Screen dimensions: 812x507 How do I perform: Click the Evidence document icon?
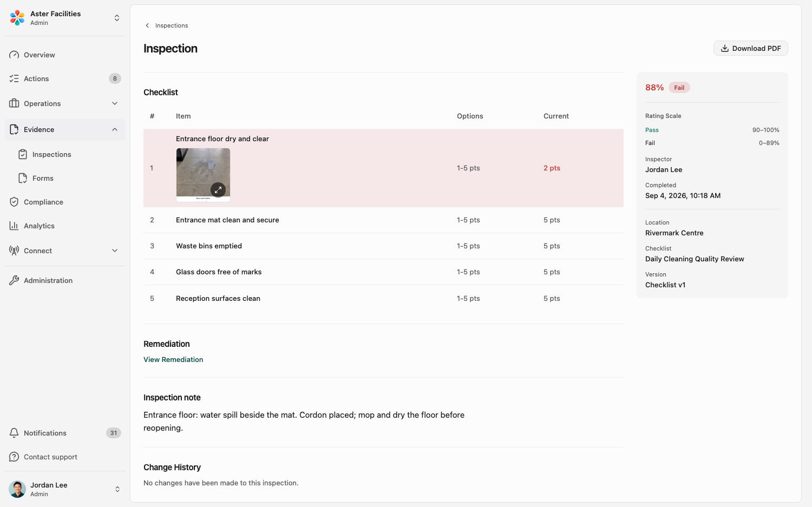14,129
